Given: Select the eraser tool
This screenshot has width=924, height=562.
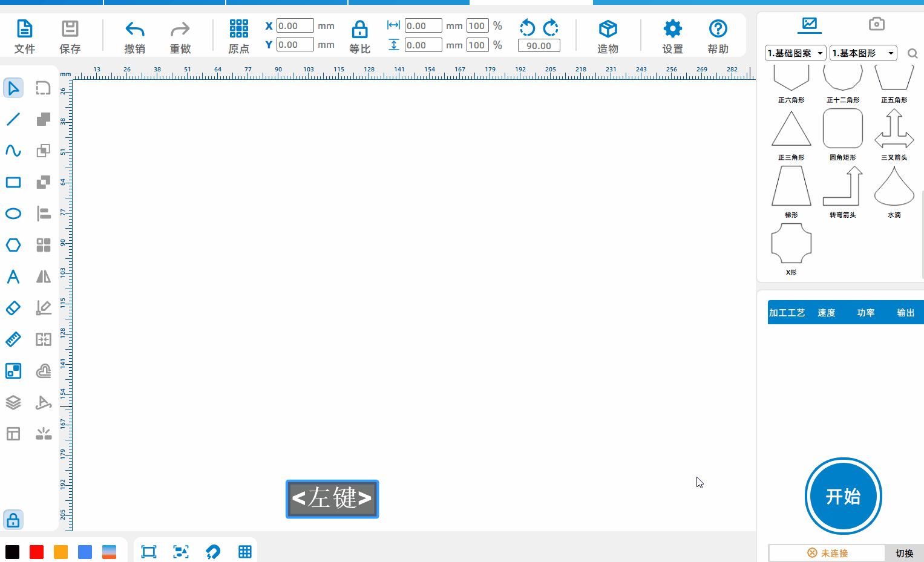Looking at the screenshot, I should click(x=13, y=308).
